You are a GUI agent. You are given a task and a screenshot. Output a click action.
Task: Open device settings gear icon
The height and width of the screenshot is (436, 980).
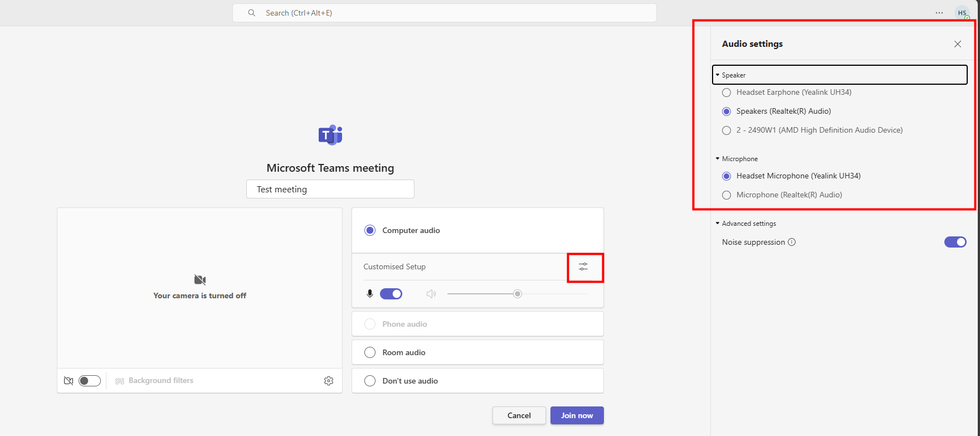coord(329,381)
